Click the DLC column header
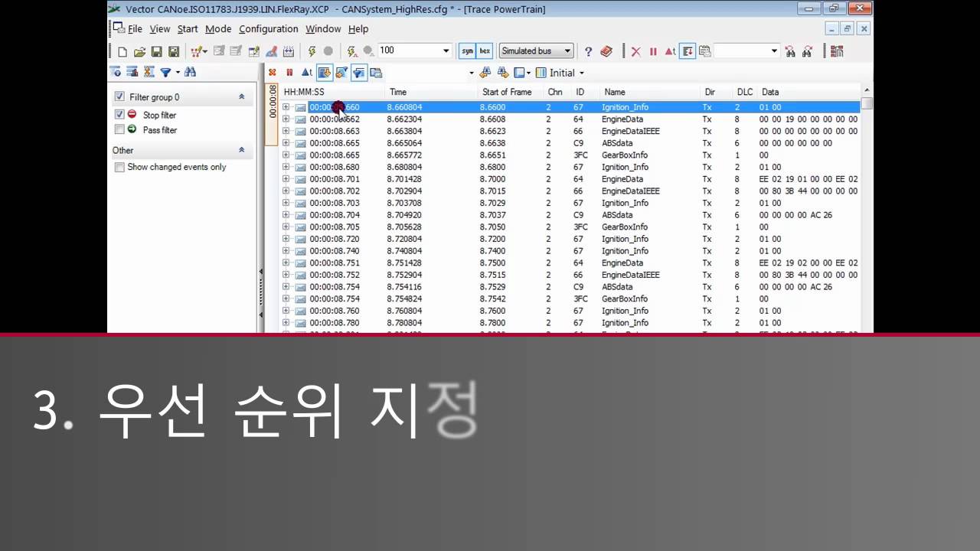Screen dimensions: 980x551 click(x=744, y=92)
